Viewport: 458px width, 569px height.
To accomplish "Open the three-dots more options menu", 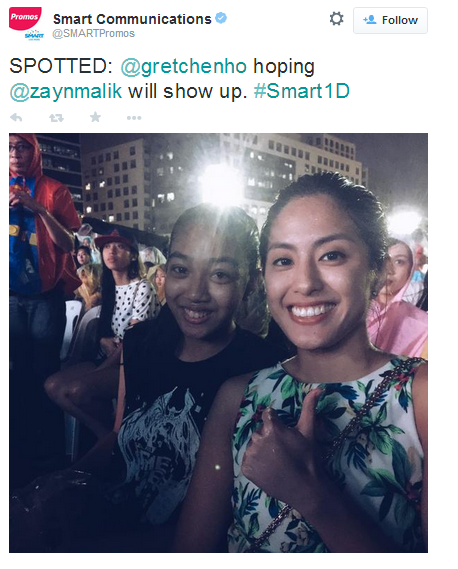I will pos(134,118).
